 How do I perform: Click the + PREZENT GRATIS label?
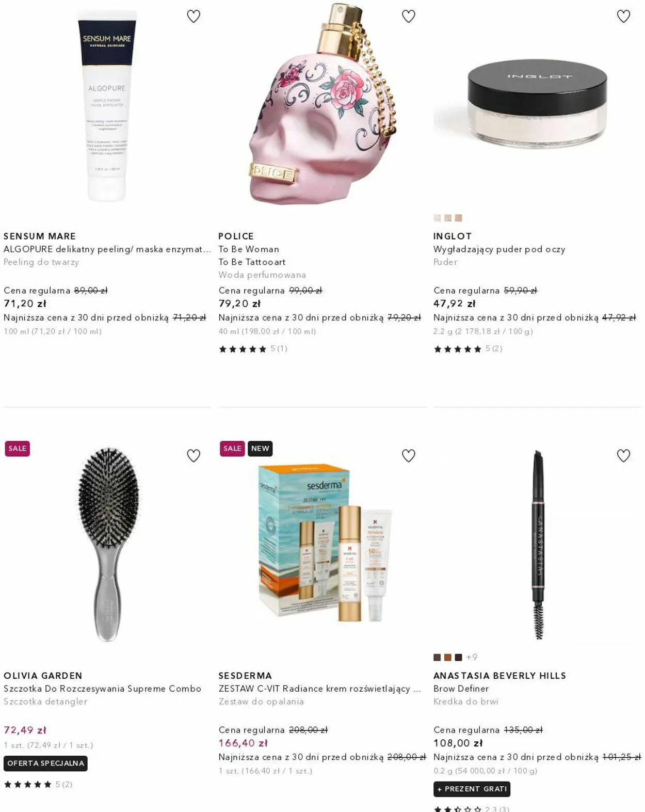click(x=472, y=789)
